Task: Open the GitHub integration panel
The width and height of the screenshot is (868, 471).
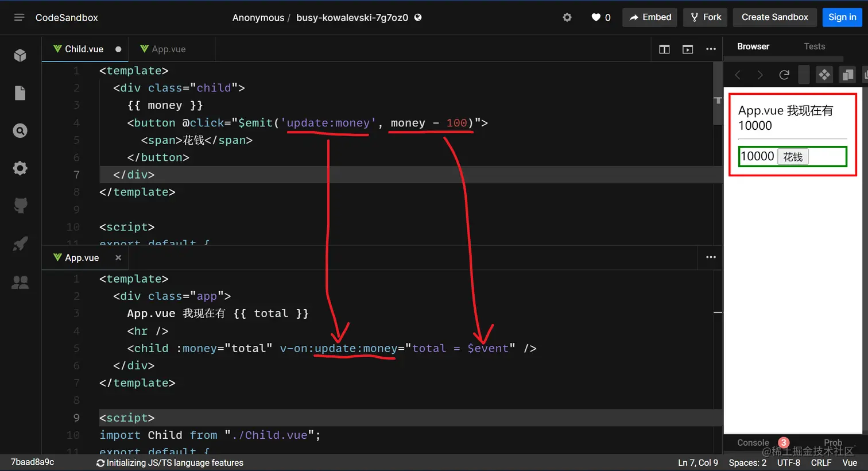Action: tap(20, 206)
